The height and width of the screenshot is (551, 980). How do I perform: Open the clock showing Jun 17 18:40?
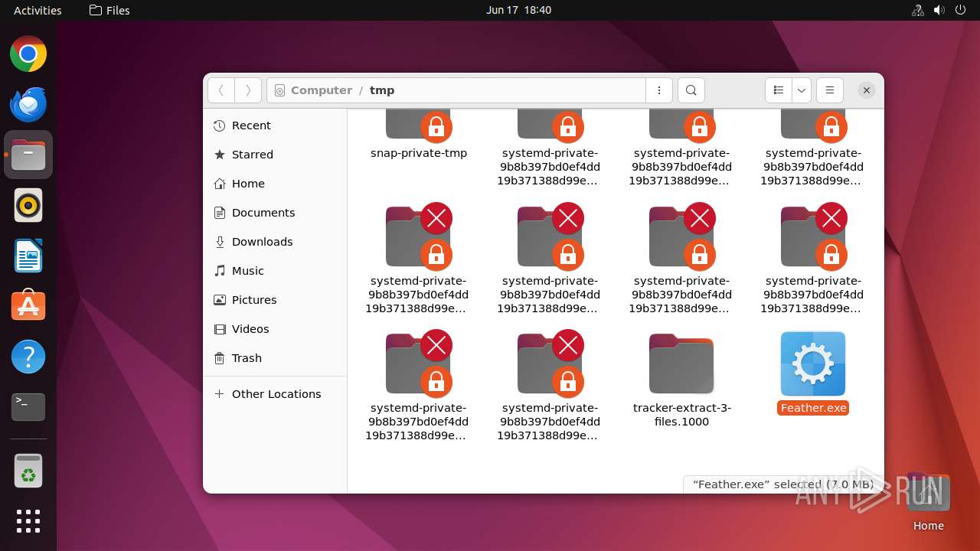pos(518,10)
